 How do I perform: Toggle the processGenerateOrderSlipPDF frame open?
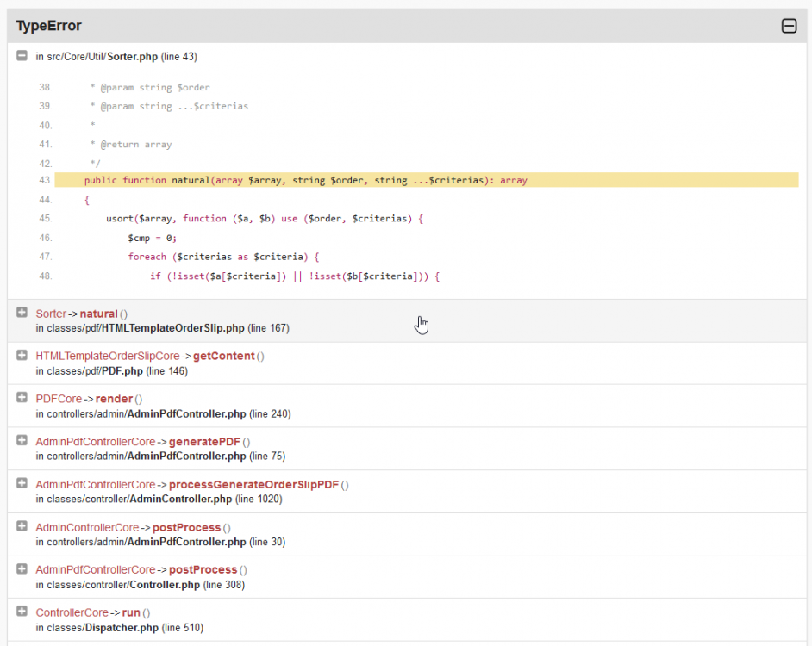[x=22, y=484]
